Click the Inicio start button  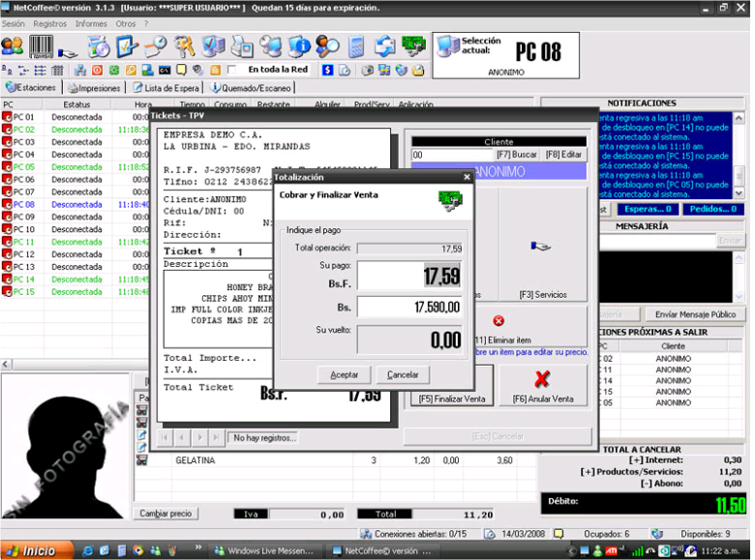[x=35, y=550]
